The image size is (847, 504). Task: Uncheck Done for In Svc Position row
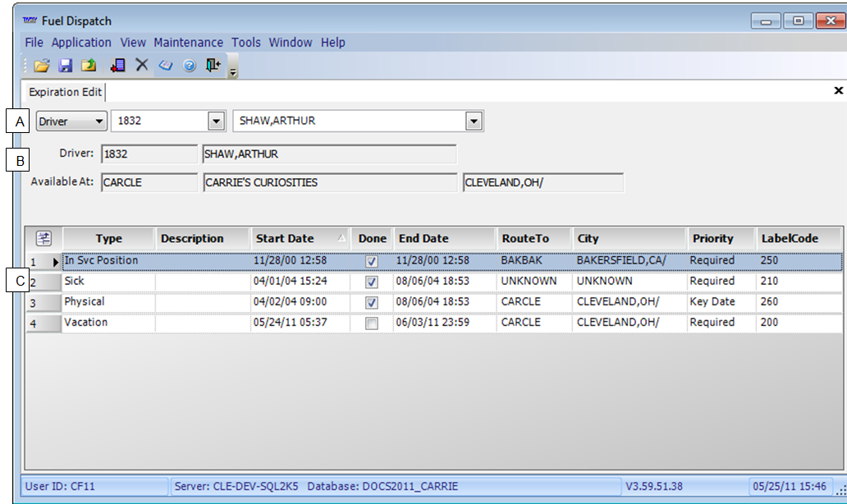point(372,261)
